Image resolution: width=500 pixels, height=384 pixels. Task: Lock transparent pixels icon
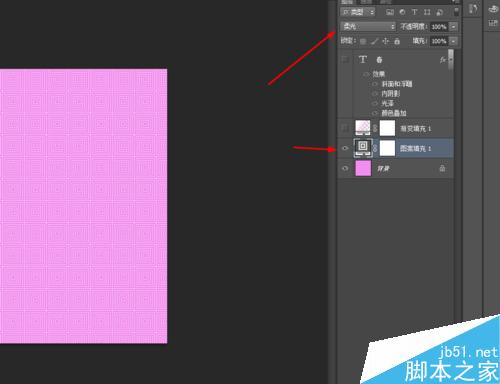coord(363,41)
